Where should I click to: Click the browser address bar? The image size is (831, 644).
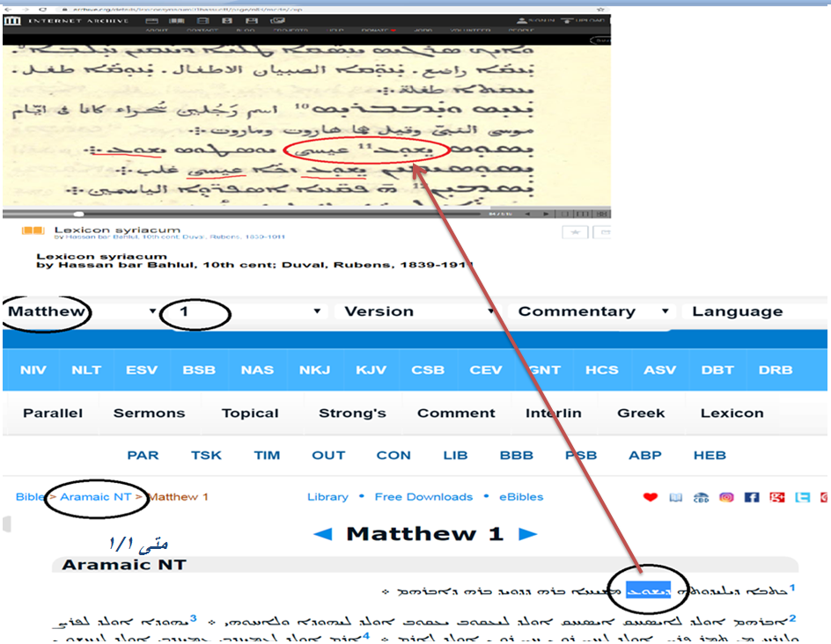point(328,9)
